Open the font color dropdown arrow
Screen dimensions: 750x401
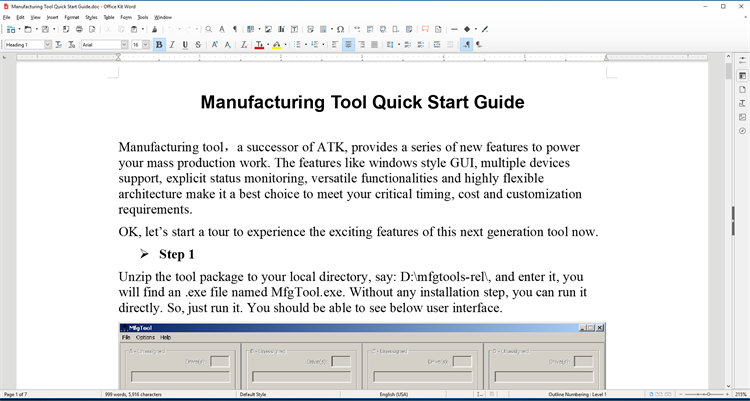(x=268, y=45)
